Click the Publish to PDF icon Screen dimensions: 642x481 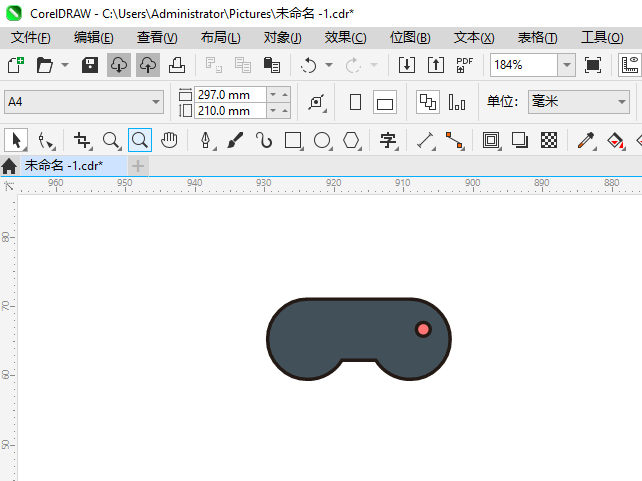point(465,65)
